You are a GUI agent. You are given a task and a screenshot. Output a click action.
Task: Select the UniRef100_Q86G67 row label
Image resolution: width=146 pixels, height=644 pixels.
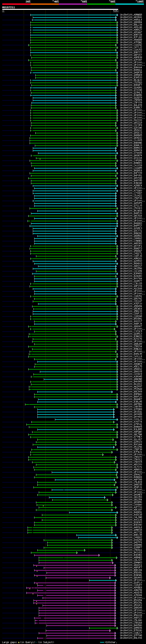131,326
